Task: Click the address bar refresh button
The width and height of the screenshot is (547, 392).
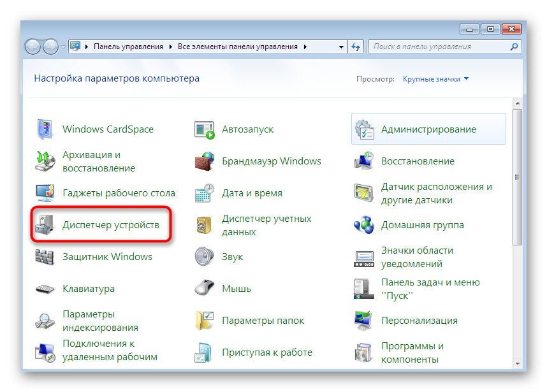Action: click(356, 47)
